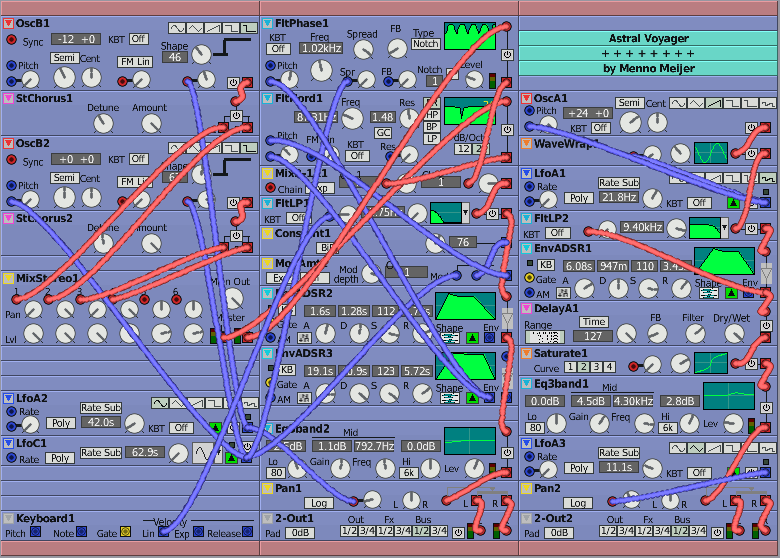Adjust the DelayA1 Dry/Wet knob

click(x=734, y=334)
